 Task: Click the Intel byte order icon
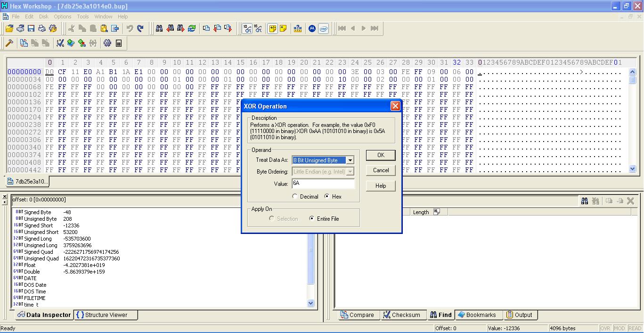pyautogui.click(x=323, y=28)
